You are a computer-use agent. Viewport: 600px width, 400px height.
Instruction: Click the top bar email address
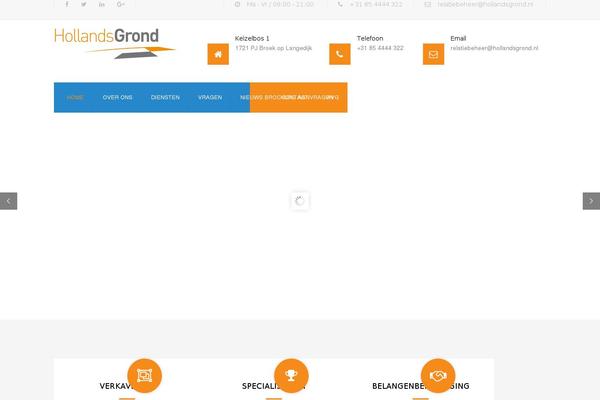point(485,4)
